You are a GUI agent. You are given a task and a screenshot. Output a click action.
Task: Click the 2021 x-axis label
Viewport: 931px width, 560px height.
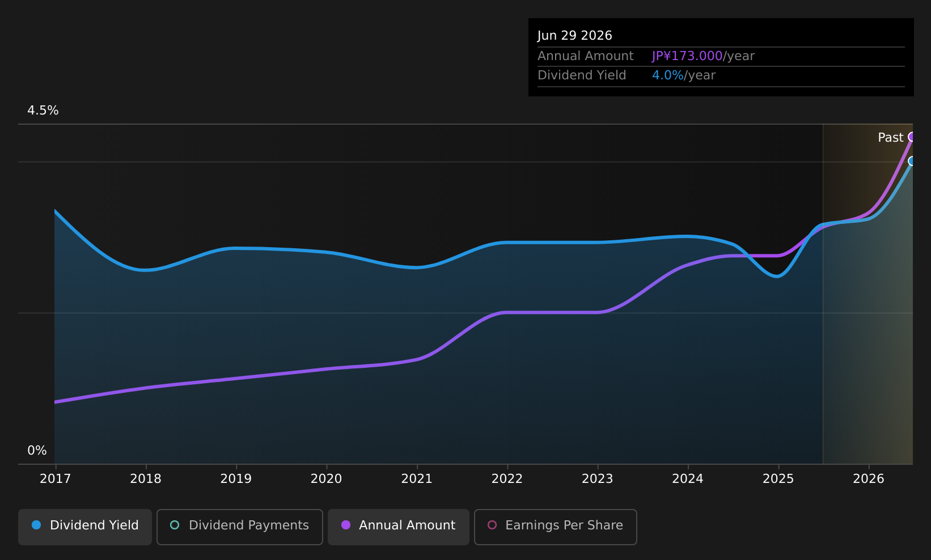pos(417,479)
